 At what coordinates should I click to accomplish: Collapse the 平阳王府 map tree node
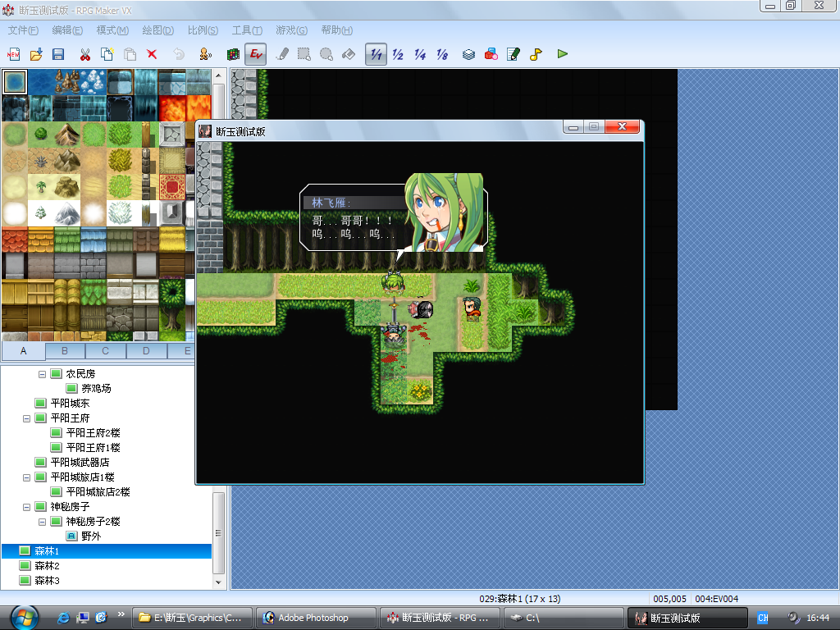point(26,418)
